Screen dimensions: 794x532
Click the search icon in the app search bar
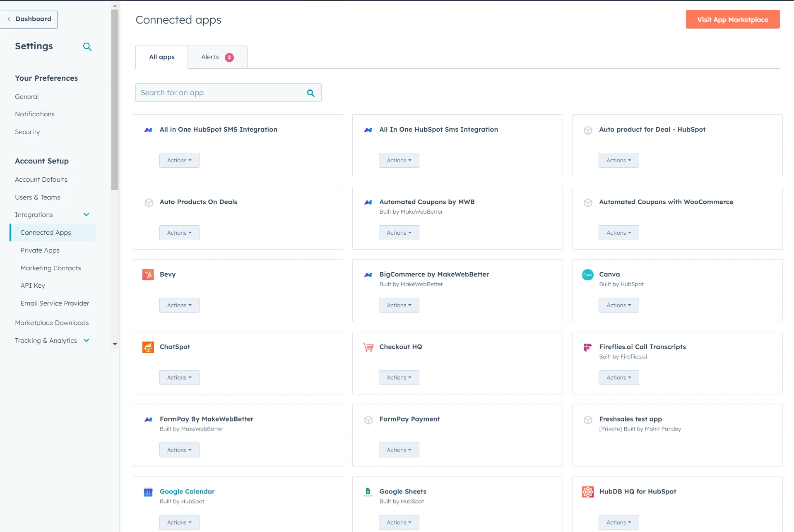click(310, 93)
